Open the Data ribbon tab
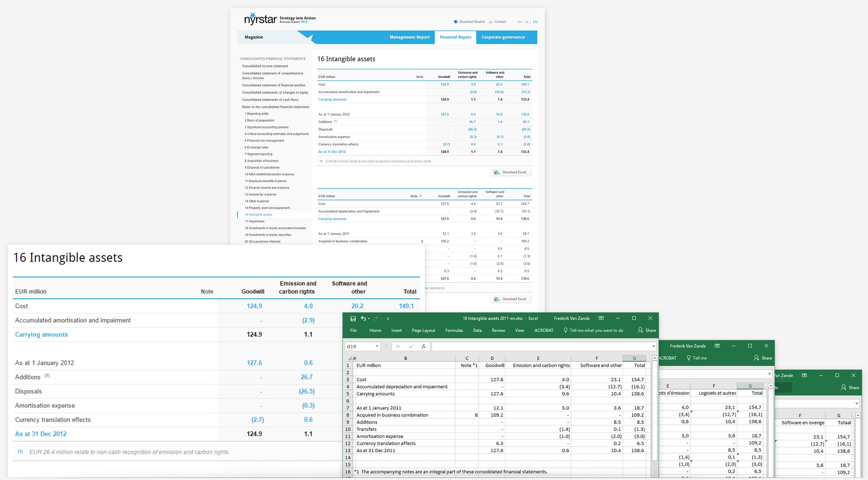Viewport: 868px width, 480px height. click(477, 330)
